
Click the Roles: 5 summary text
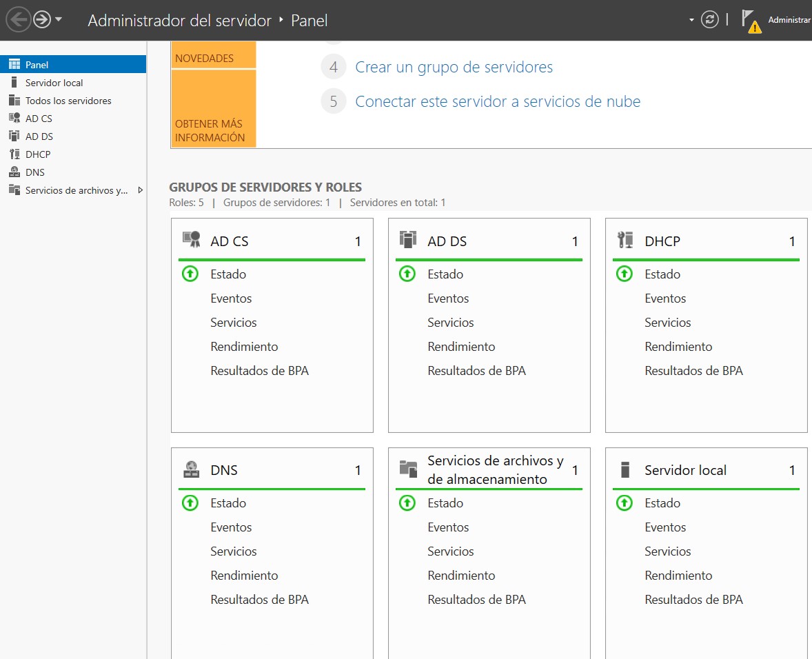pos(186,203)
